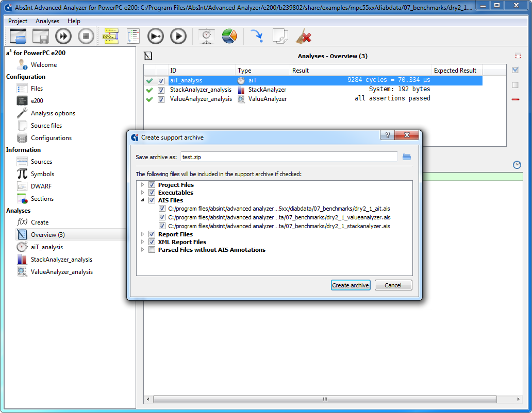Check Parsed Files without AIS Annotations
Viewport: 532px width, 413px height.
coord(152,250)
